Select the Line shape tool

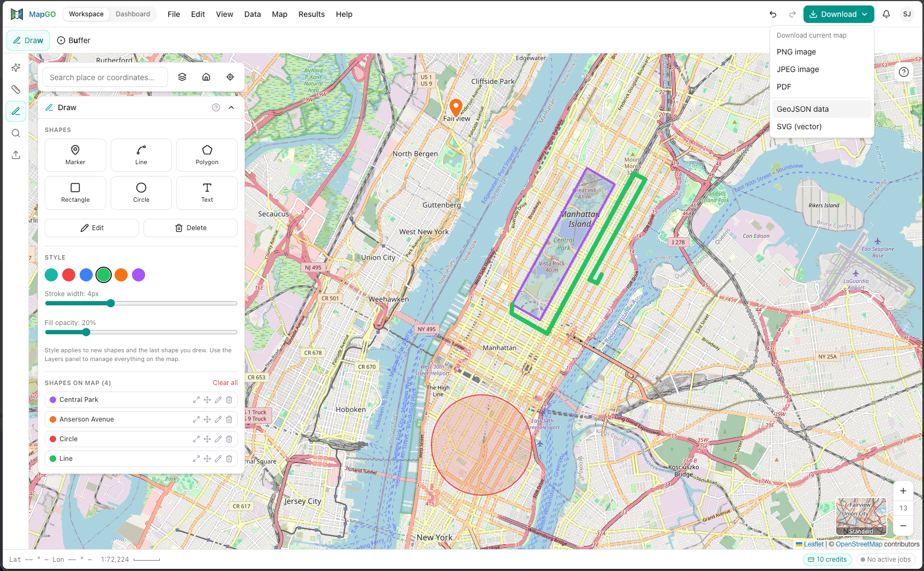tap(141, 155)
